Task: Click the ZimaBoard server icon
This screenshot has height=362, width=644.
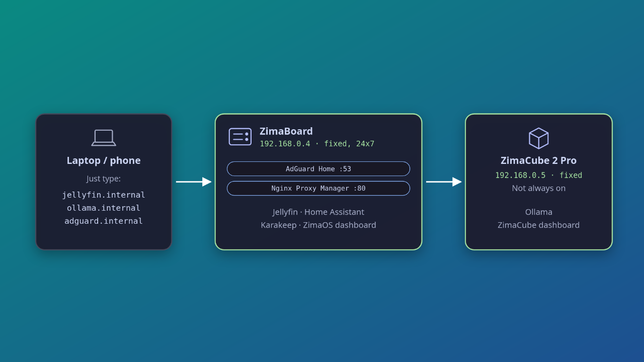Action: [x=240, y=137]
